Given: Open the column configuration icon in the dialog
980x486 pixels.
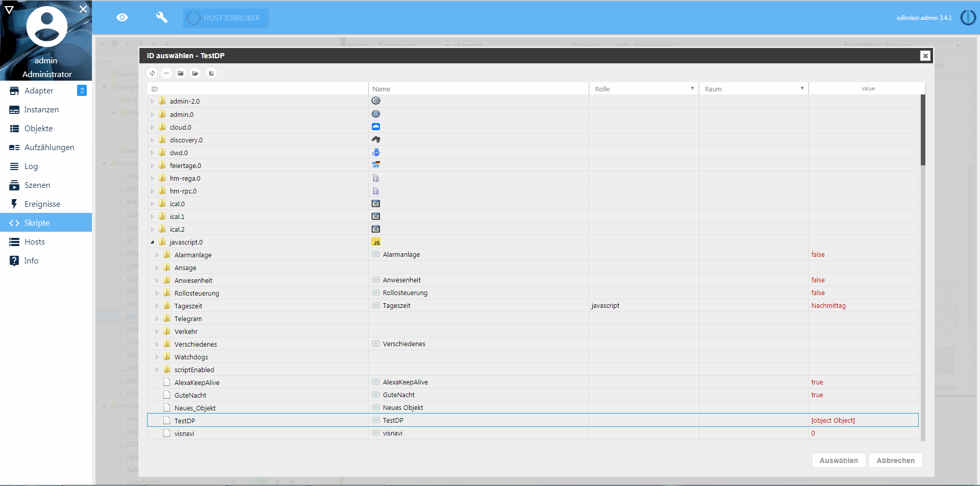Looking at the screenshot, I should click(211, 73).
